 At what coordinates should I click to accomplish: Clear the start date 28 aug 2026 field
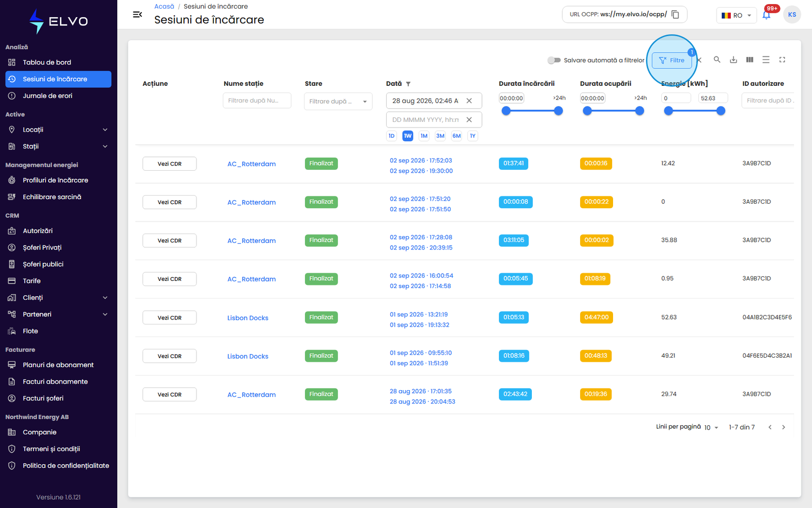[x=469, y=101]
